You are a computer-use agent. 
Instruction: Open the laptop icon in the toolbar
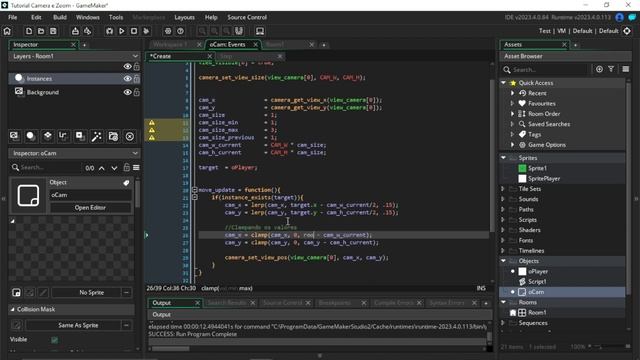click(260, 31)
